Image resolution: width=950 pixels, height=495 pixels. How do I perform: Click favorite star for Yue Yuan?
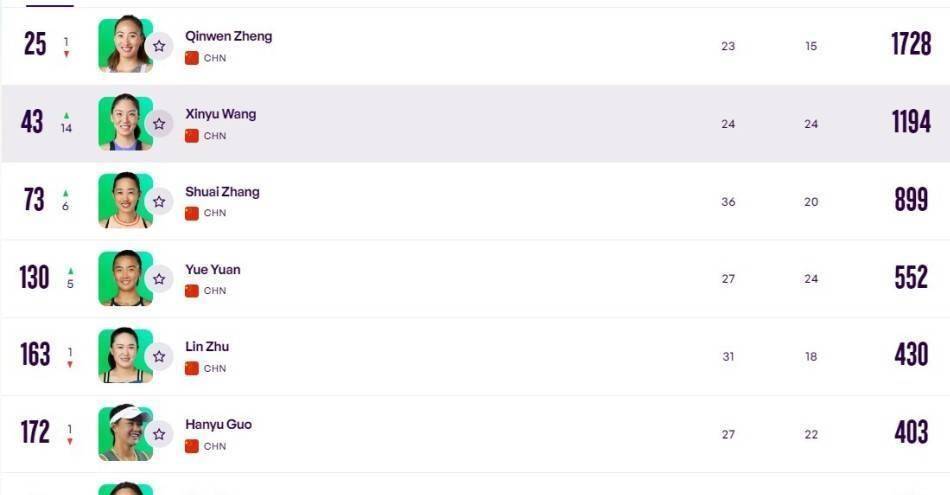(159, 279)
